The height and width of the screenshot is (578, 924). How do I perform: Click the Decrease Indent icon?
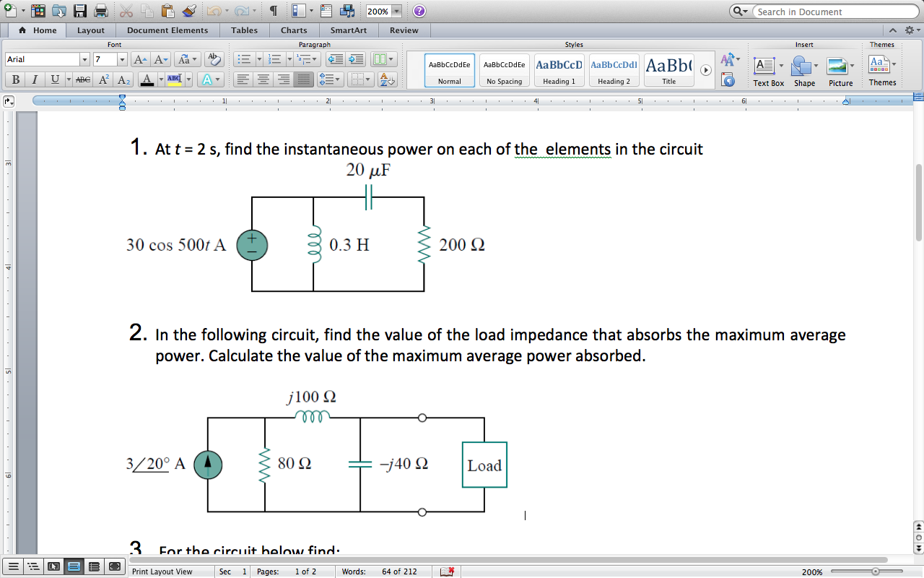point(336,59)
